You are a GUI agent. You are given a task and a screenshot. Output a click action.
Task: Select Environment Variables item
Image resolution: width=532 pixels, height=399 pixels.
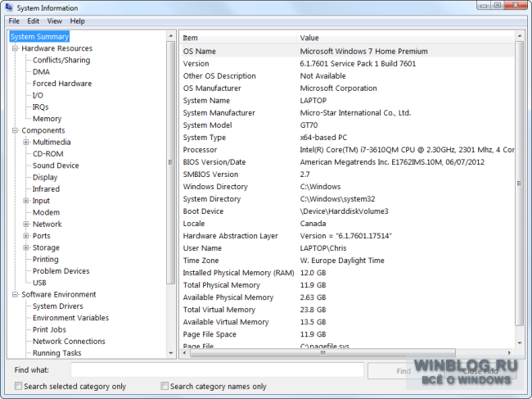(70, 318)
